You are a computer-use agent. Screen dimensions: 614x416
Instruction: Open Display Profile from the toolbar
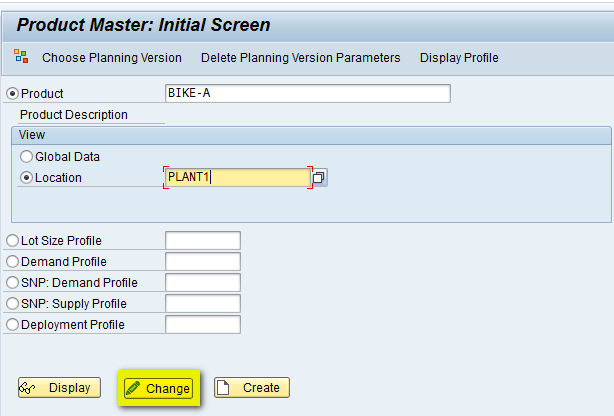[x=458, y=58]
